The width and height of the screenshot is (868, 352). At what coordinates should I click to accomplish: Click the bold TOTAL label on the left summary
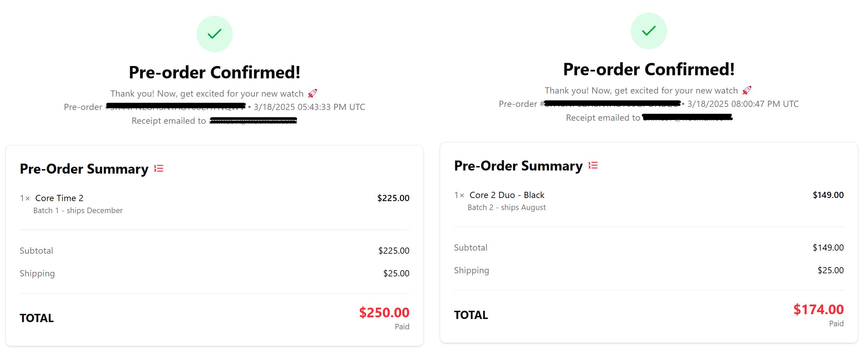click(x=36, y=318)
